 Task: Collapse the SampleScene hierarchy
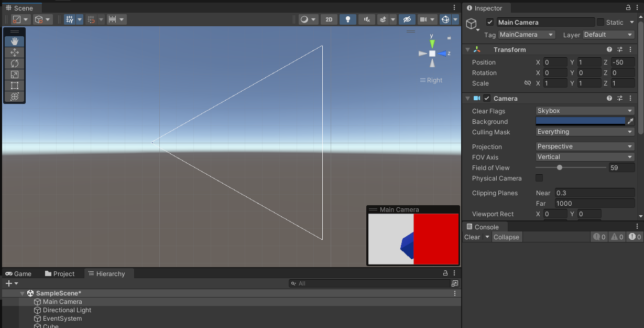(x=22, y=293)
